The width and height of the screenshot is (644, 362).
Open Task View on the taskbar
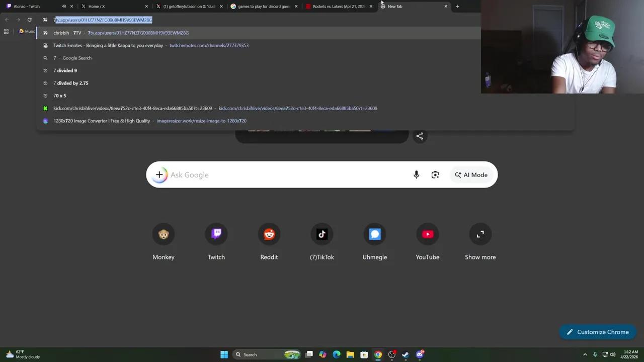click(x=309, y=354)
